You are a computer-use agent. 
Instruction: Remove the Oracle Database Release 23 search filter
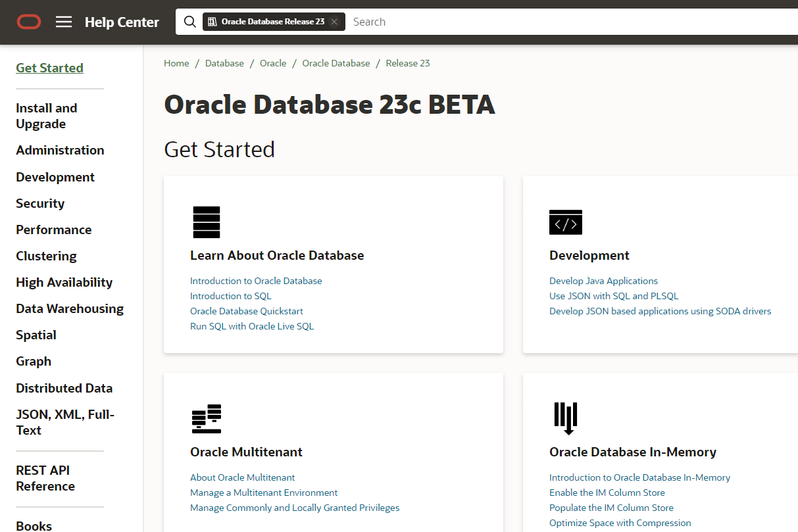point(334,21)
